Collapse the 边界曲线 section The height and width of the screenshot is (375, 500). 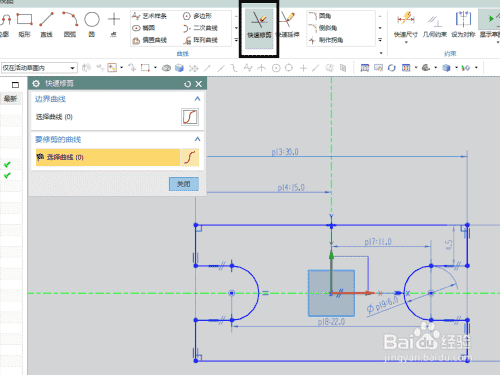(197, 99)
